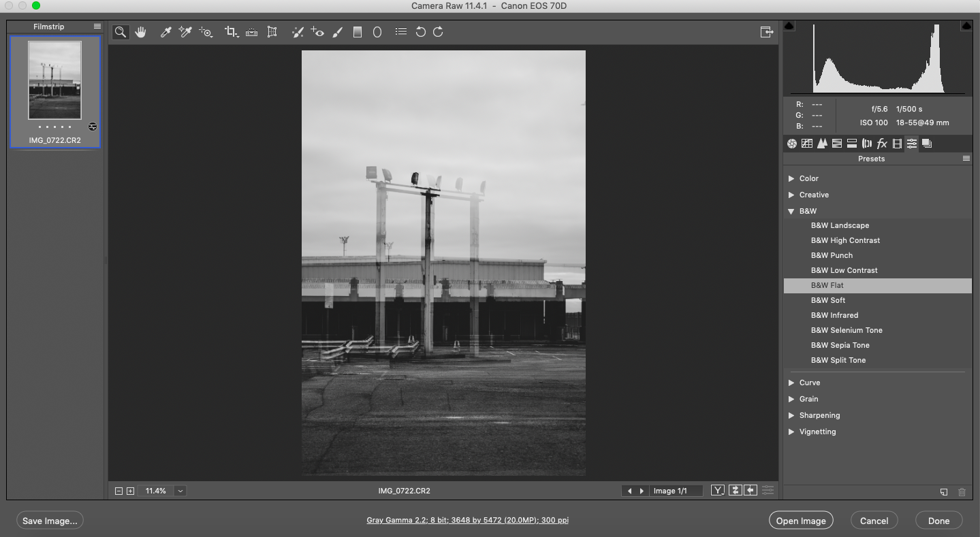Select the Radial Filter tool
This screenshot has height=537, width=980.
[377, 32]
